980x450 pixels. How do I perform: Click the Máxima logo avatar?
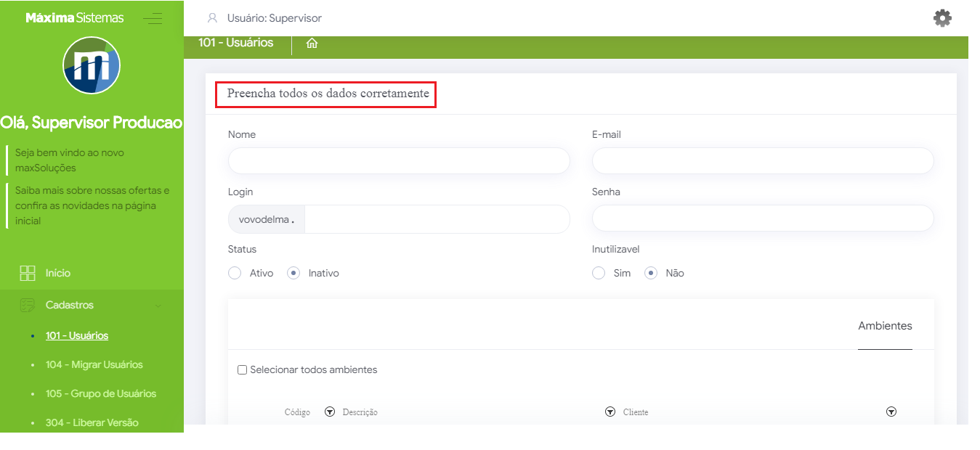point(92,65)
